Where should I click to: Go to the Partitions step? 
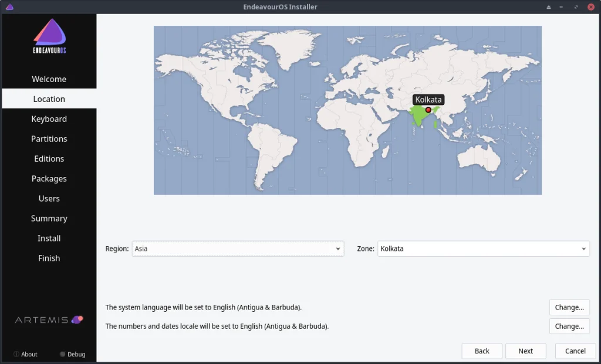tap(49, 138)
